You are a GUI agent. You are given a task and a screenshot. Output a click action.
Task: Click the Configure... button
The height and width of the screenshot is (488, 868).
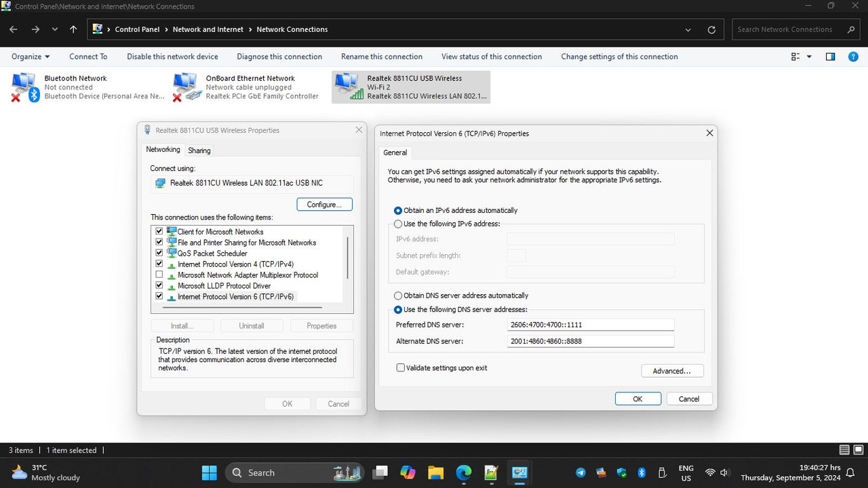tap(324, 204)
